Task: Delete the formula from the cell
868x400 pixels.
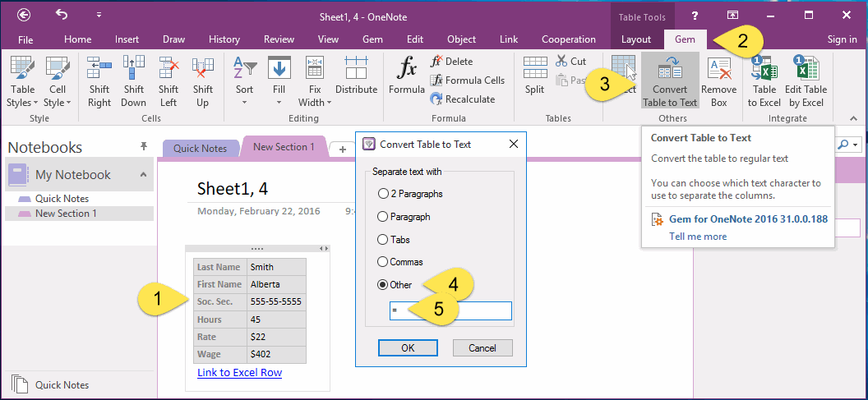Action: [452, 62]
